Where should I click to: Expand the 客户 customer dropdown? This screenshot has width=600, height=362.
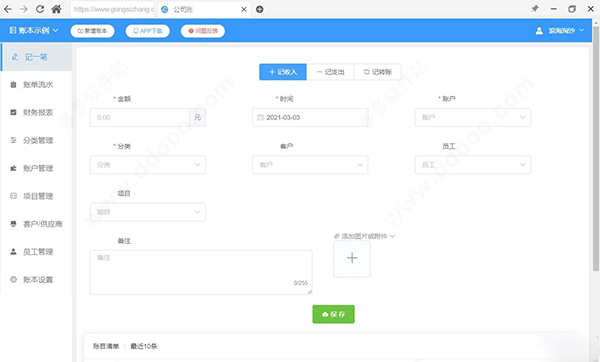point(310,165)
